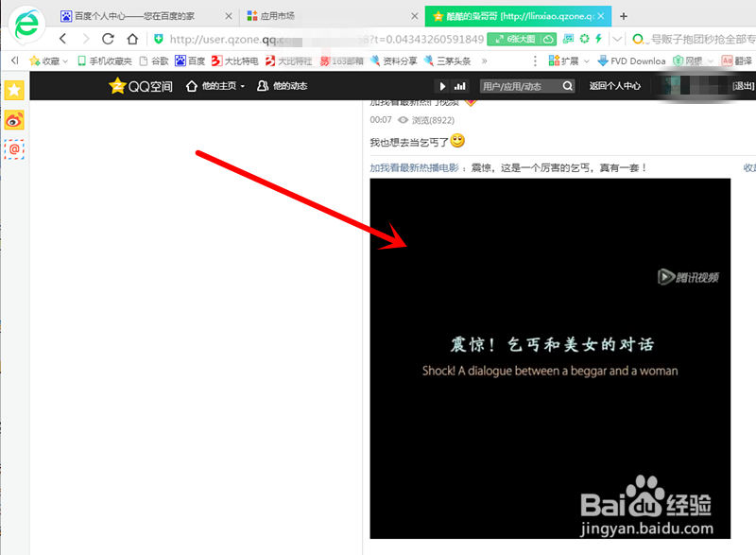Go to the browser home page icon
This screenshot has height=555, width=756.
[x=132, y=39]
